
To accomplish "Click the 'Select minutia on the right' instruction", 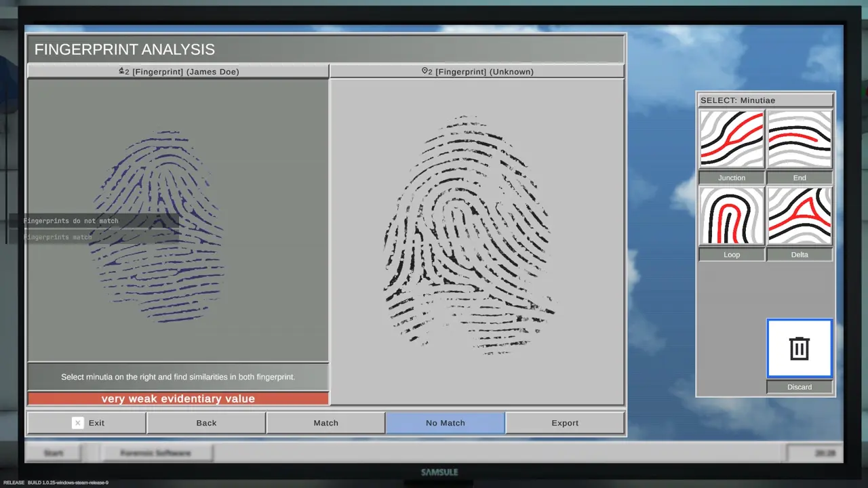I will click(178, 377).
